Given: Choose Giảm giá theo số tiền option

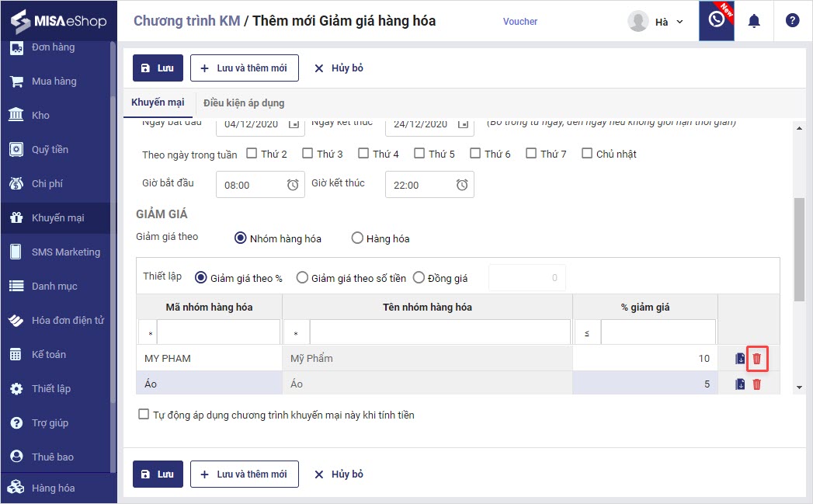Looking at the screenshot, I should pyautogui.click(x=302, y=277).
